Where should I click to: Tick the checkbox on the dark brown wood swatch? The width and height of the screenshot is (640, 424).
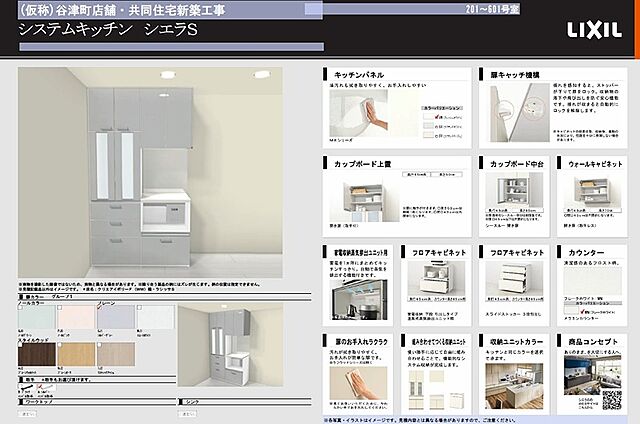(20, 344)
